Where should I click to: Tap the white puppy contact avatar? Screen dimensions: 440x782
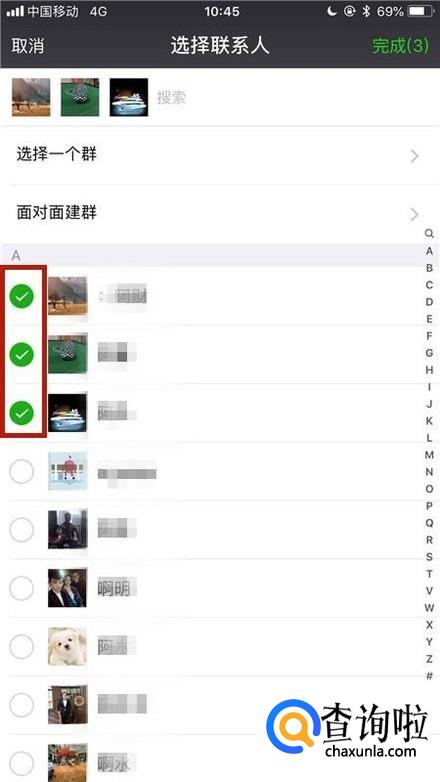[x=67, y=646]
